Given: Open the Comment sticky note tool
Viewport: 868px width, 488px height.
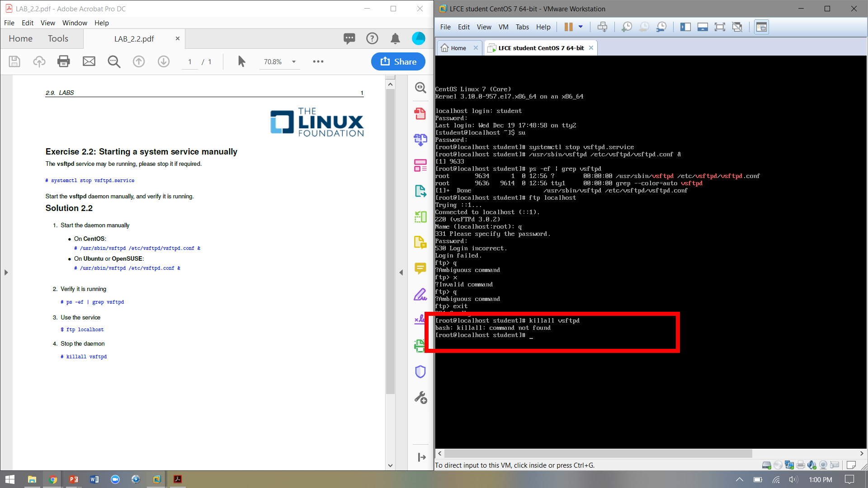Looking at the screenshot, I should (420, 268).
